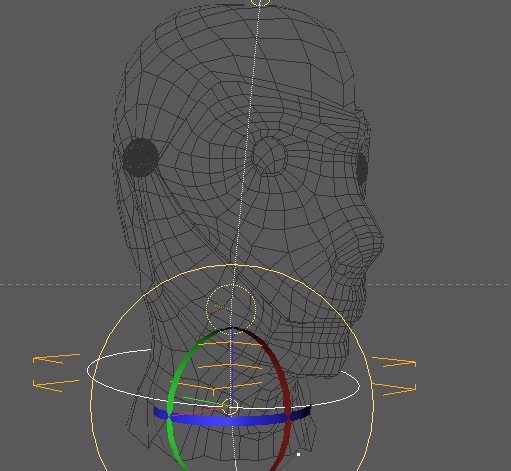
Task: Select the dark eyeball at the right edge
Action: [x=362, y=168]
